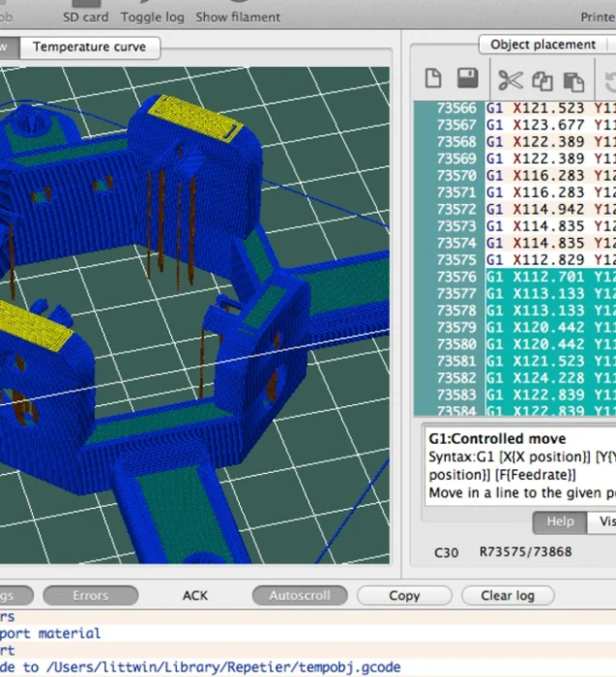Click the Paste clipboard icon
616x677 pixels.
tap(573, 81)
